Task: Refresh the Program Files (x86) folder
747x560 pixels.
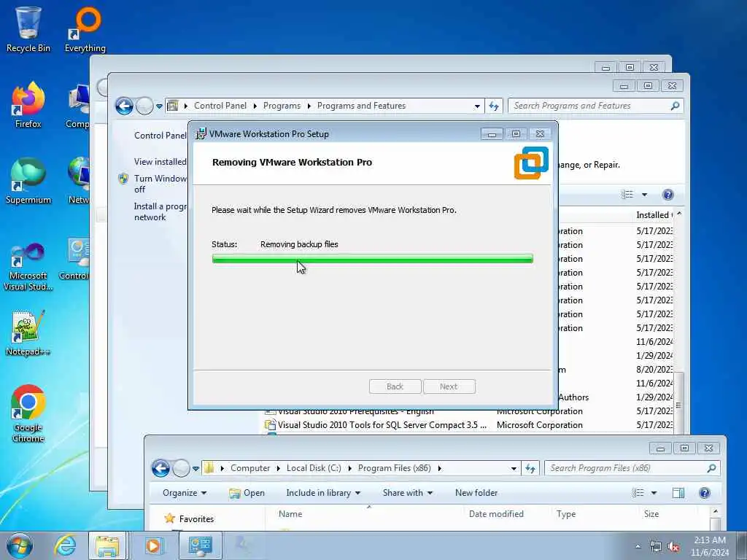Action: point(530,469)
